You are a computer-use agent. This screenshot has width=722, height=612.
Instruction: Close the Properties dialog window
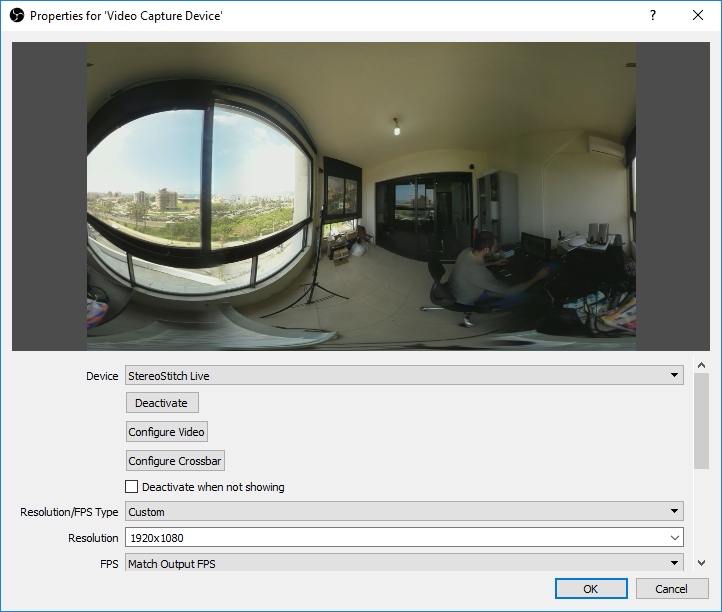698,15
